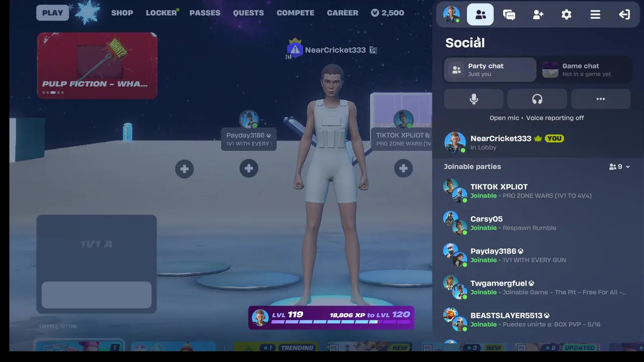Click the add friend icon
This screenshot has width=644, height=362.
(538, 15)
